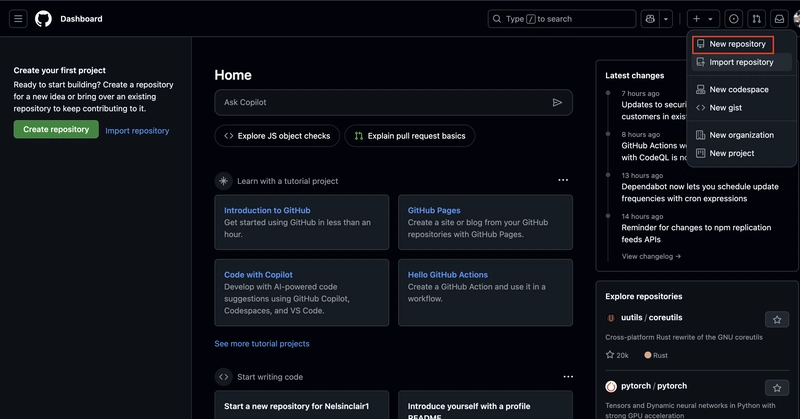Screen dimensions: 800x419
Task: Click the green Create repository button
Action: click(x=56, y=130)
